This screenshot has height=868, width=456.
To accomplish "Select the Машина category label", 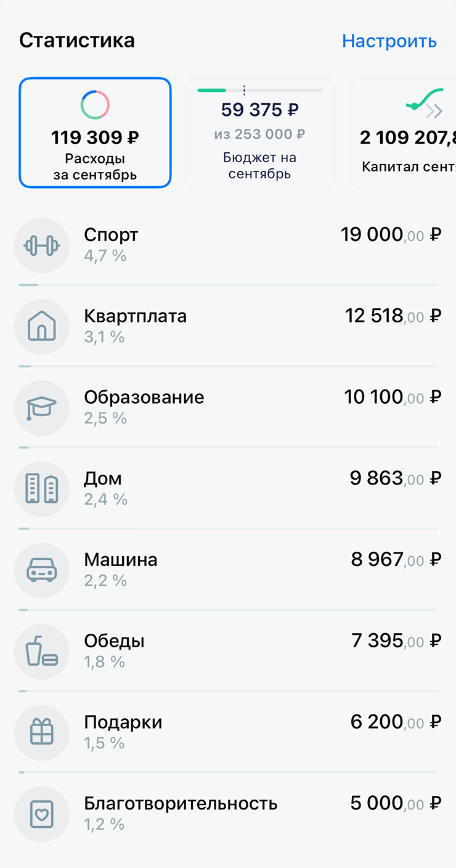I will point(121,560).
